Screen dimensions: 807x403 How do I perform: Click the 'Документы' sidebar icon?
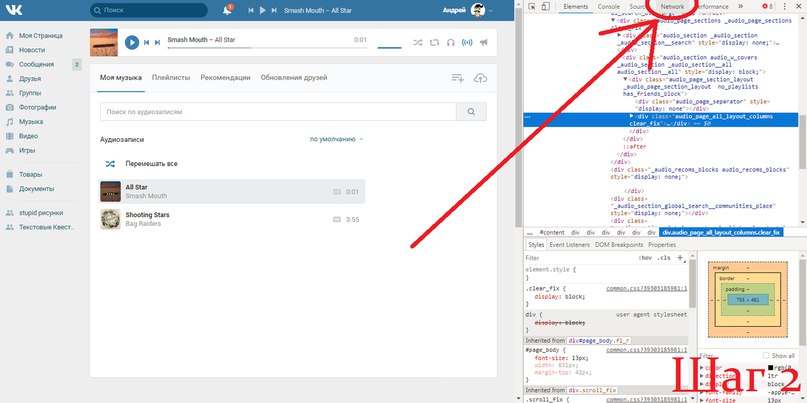pos(9,189)
